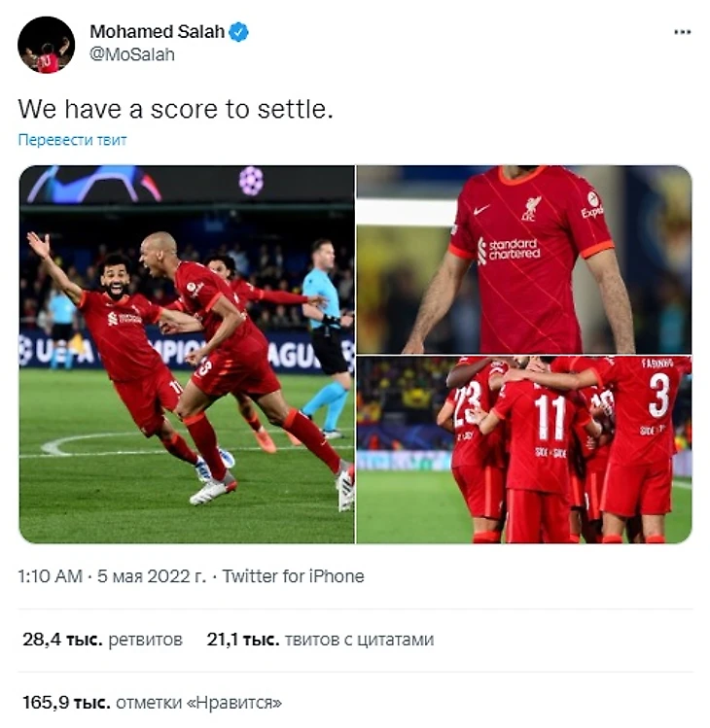Click the Перевести твит translate link

tap(72, 140)
